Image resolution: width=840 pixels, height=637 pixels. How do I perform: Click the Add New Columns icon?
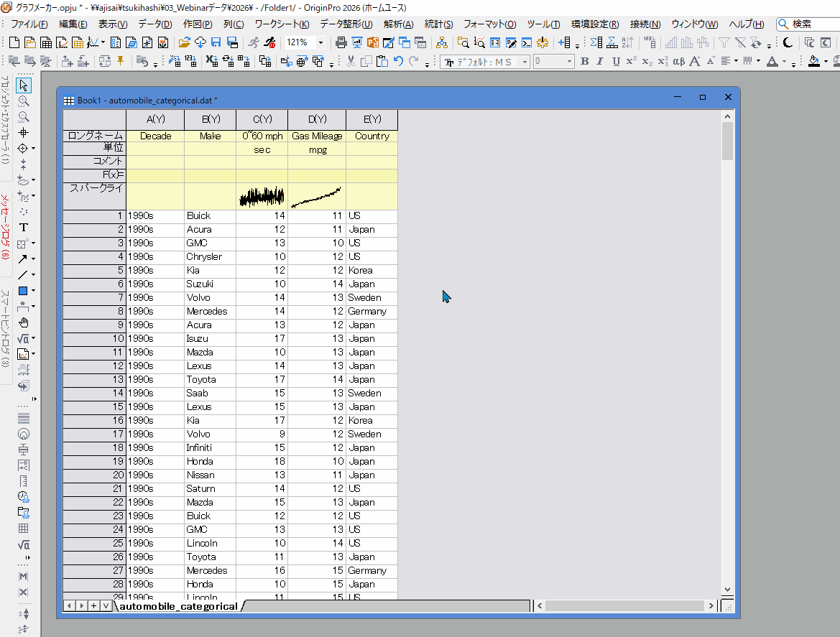coord(564,42)
